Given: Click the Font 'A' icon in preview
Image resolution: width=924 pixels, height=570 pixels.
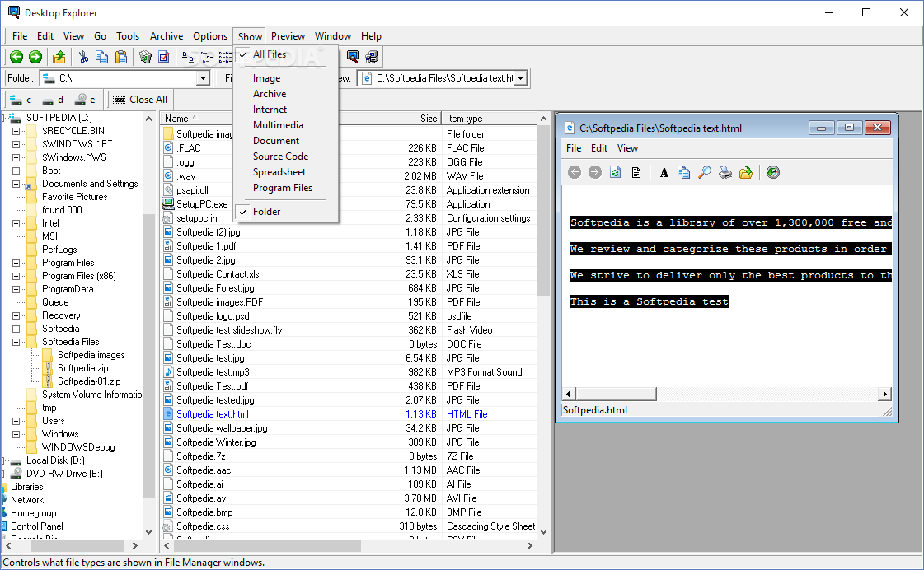Looking at the screenshot, I should point(664,172).
